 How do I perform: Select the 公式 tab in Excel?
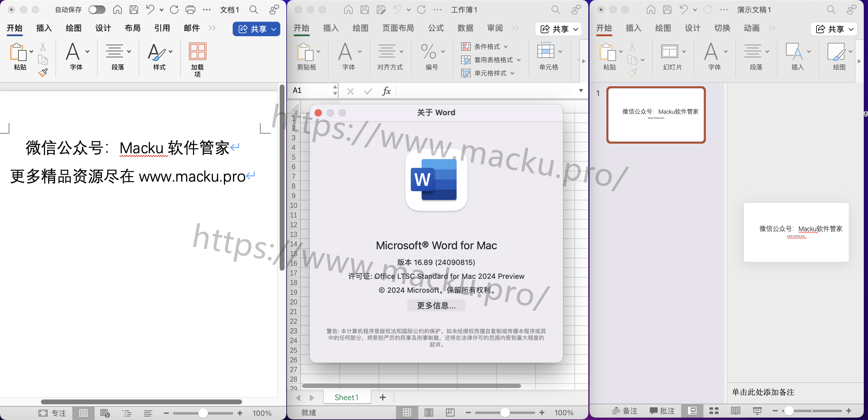(x=436, y=28)
